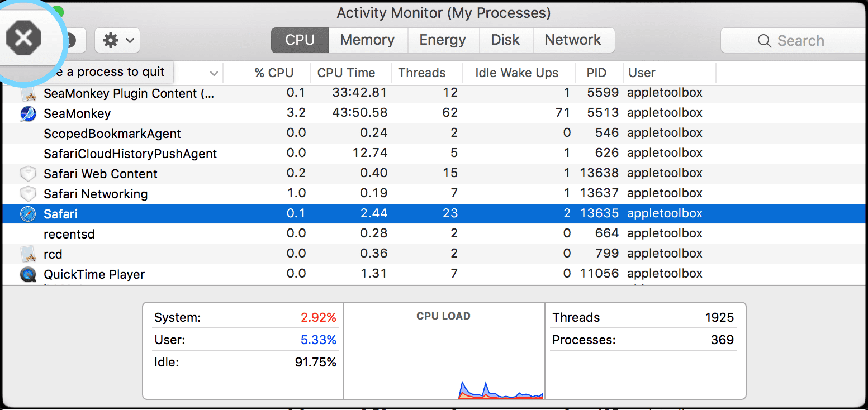This screenshot has width=868, height=410.
Task: Click the SeaMonkey Plugin Content icon
Action: (28, 94)
